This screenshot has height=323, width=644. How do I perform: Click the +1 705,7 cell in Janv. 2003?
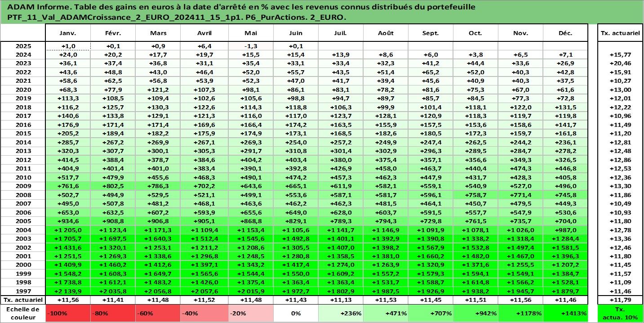pyautogui.click(x=68, y=238)
